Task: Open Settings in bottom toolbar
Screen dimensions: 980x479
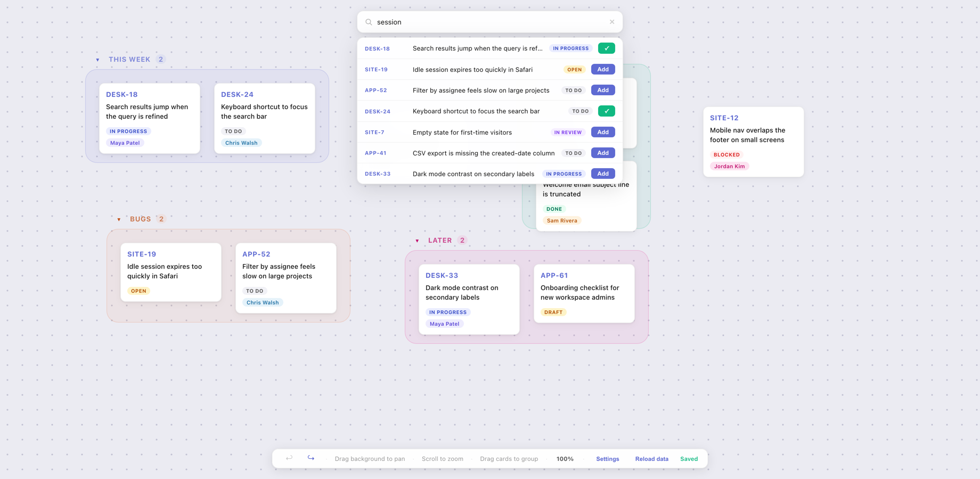Action: click(x=607, y=459)
